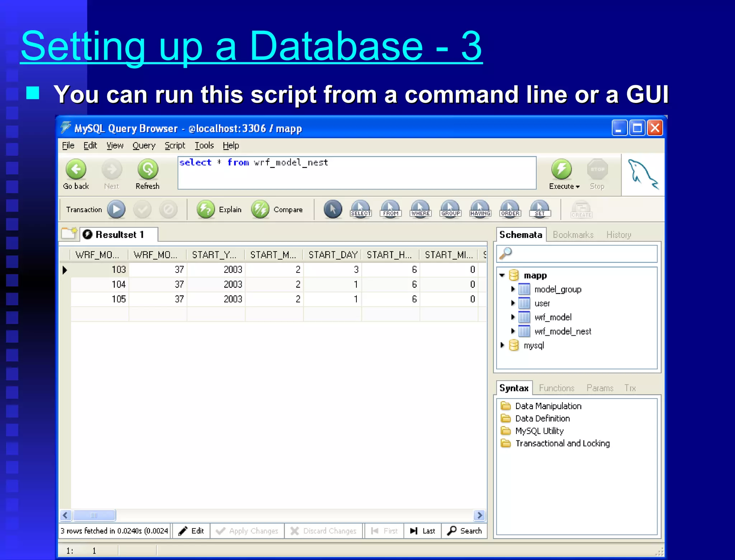Click Discard Changes button
Screen dimensions: 735x560
click(324, 531)
